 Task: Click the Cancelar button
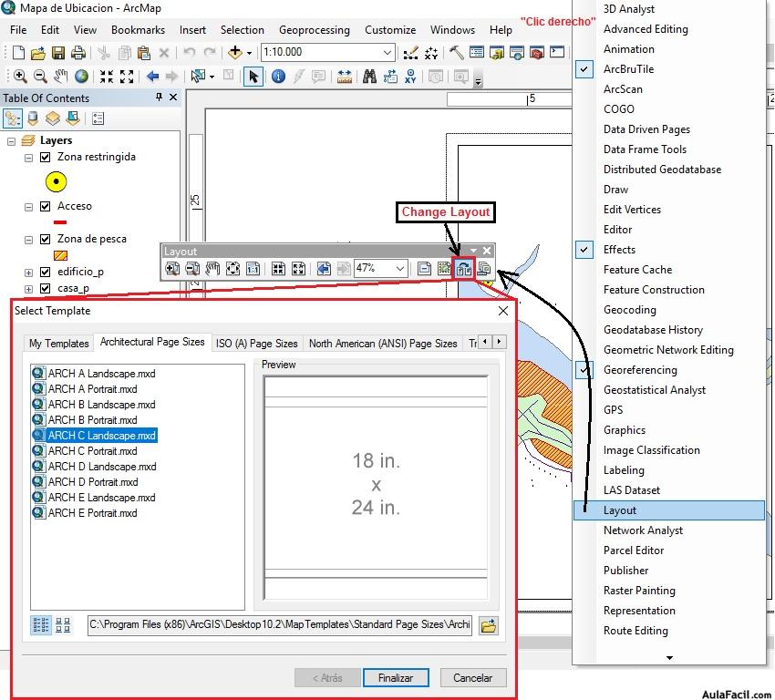(472, 678)
